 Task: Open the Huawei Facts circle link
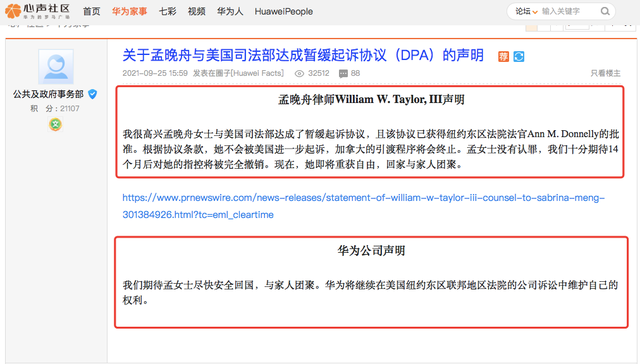coord(258,73)
